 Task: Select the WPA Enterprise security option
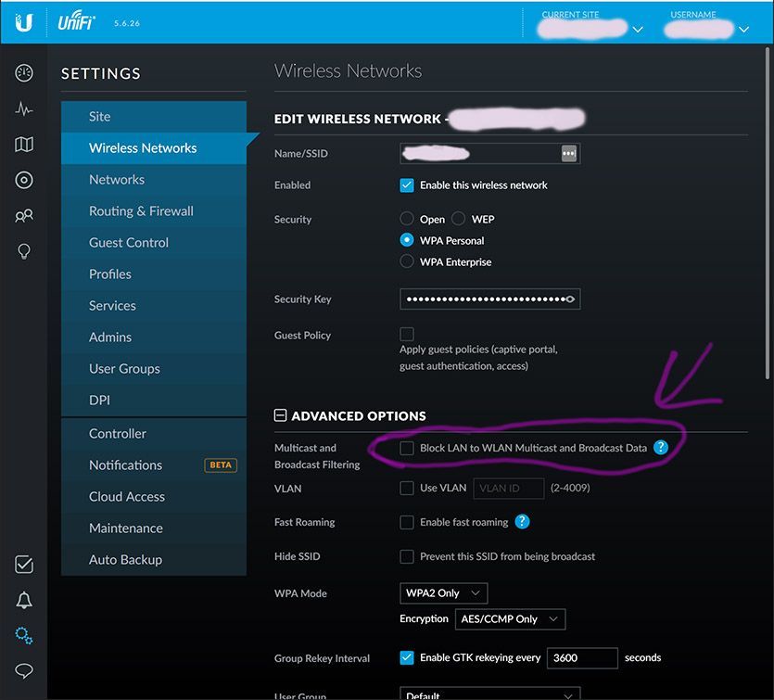407,261
